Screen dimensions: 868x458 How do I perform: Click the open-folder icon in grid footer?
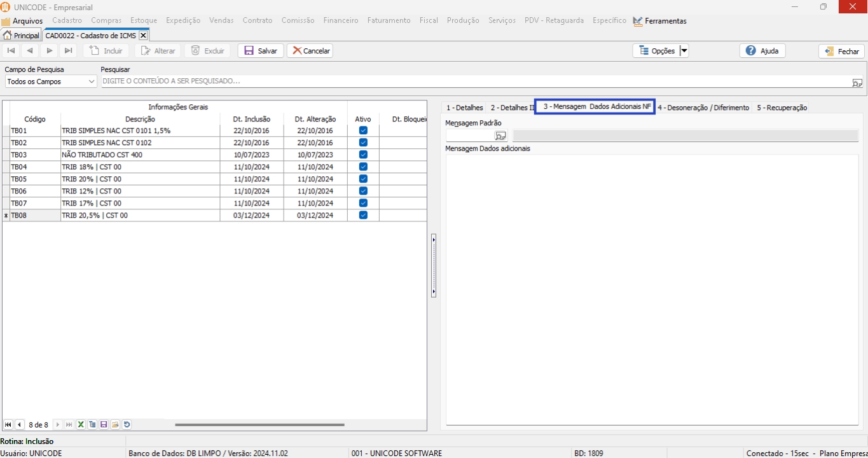coord(115,425)
